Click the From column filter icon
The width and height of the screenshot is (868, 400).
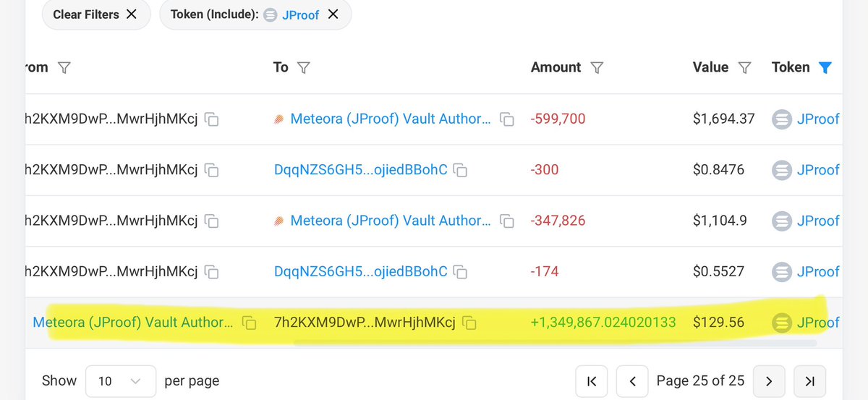point(64,67)
